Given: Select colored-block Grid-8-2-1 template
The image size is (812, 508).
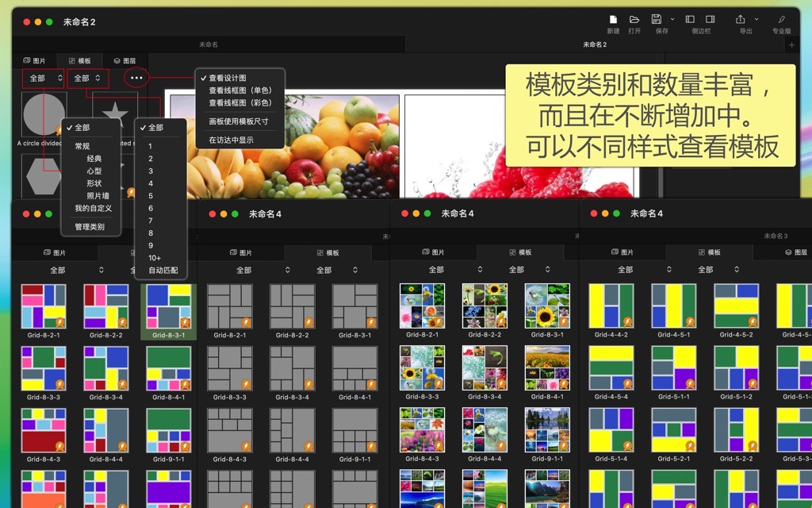Looking at the screenshot, I should pos(44,306).
